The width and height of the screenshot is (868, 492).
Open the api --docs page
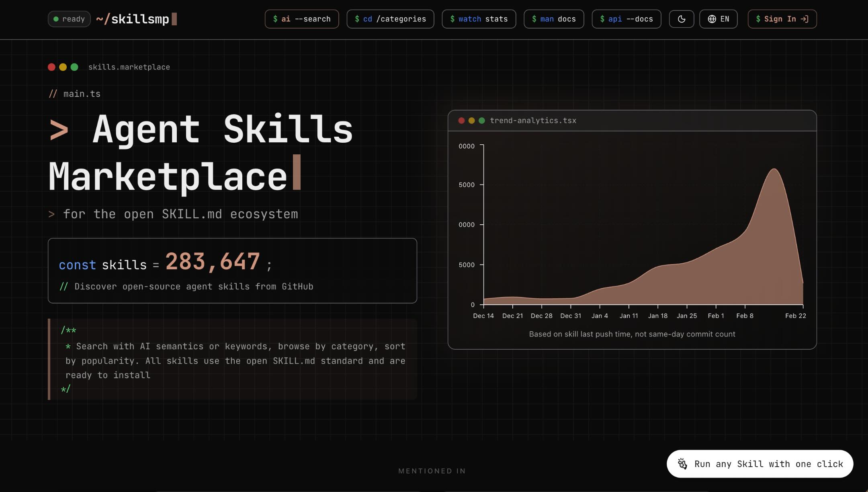[x=626, y=19]
